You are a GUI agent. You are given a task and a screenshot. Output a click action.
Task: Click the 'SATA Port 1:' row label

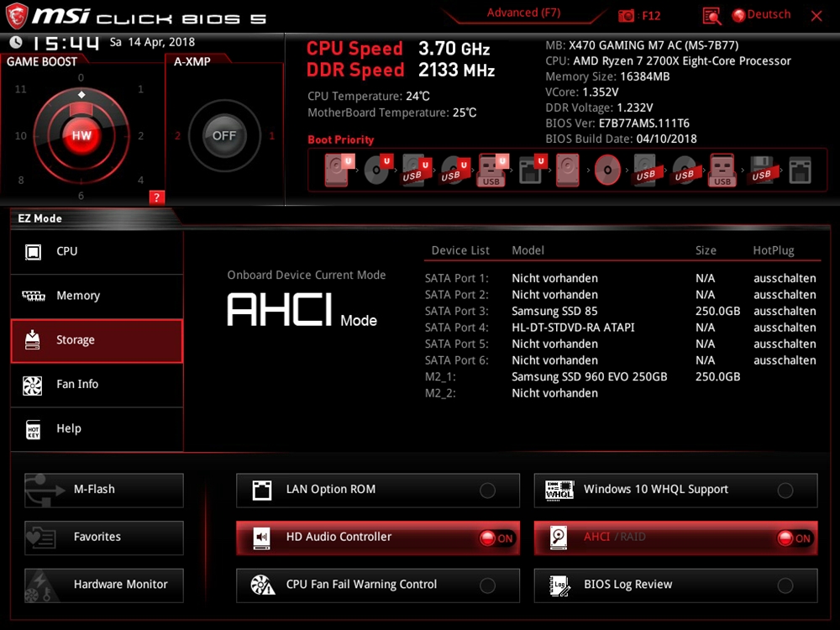tap(456, 278)
